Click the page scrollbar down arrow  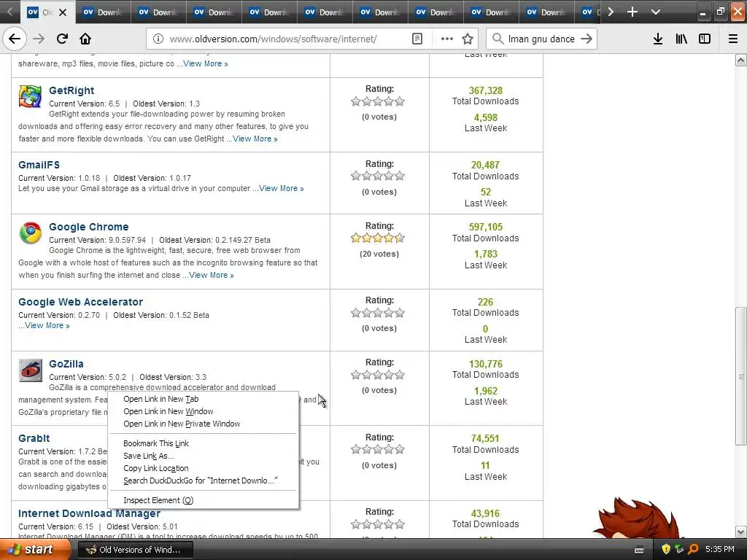click(x=740, y=532)
